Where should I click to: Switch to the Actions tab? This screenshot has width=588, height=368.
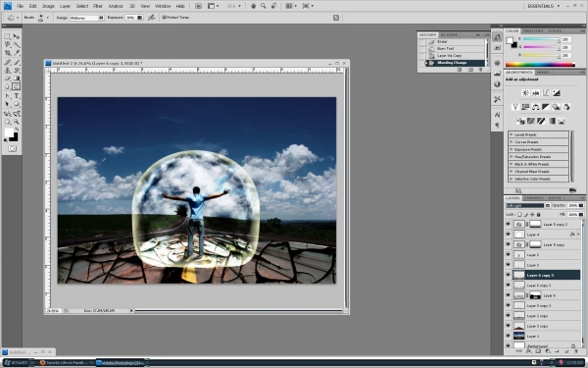click(x=449, y=35)
